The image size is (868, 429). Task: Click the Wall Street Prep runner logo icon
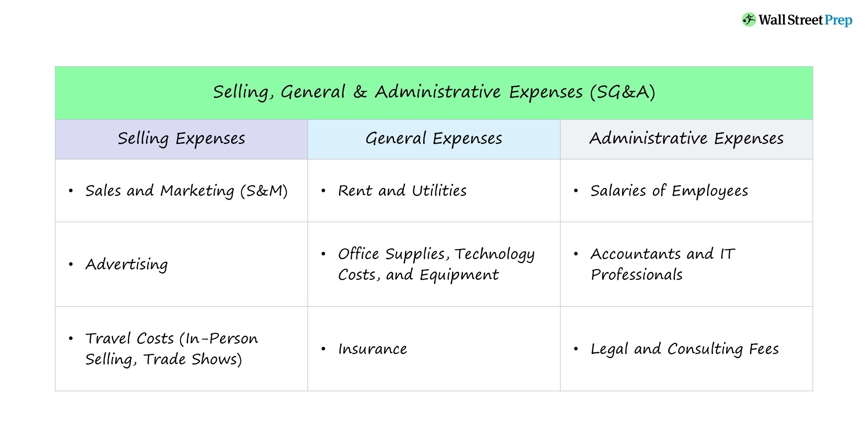tap(749, 20)
